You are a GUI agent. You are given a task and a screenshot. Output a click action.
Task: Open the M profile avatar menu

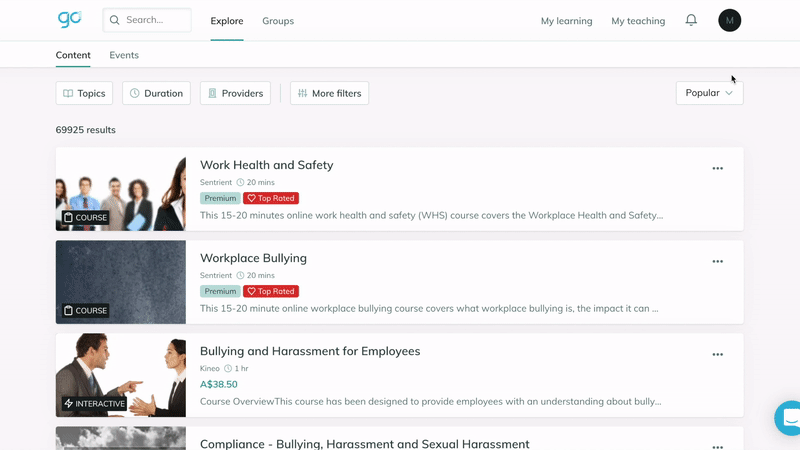730,20
